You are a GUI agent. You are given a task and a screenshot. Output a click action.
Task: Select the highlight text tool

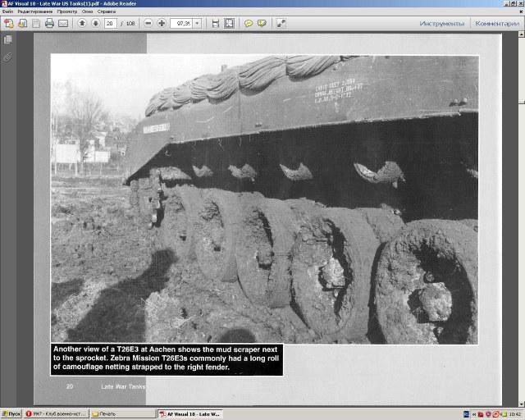coord(262,23)
